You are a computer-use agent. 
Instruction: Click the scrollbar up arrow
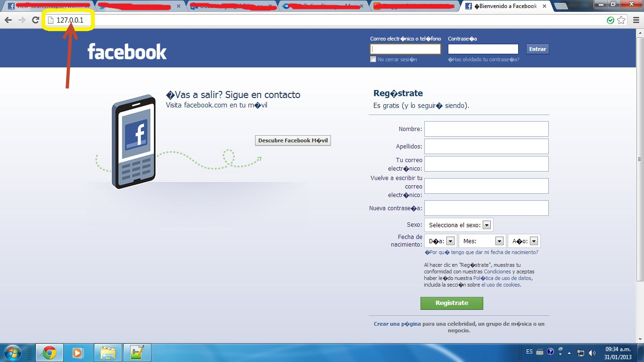coord(640,32)
